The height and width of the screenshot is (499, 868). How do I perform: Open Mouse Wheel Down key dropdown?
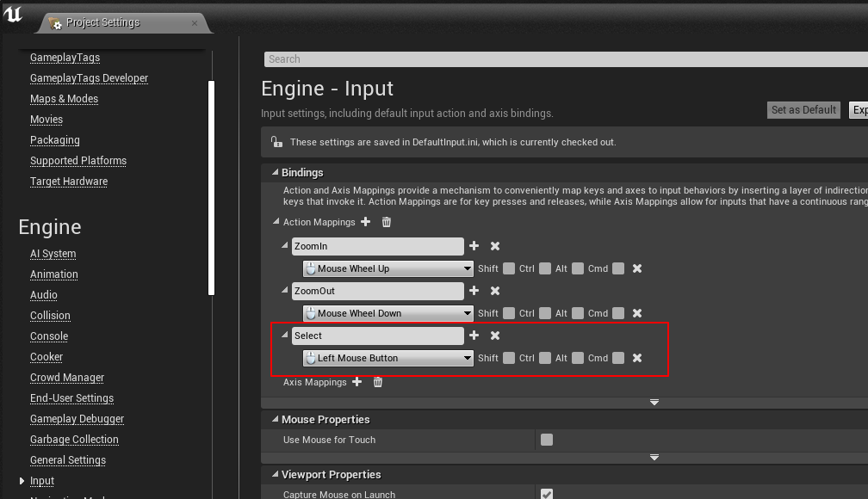tap(388, 313)
